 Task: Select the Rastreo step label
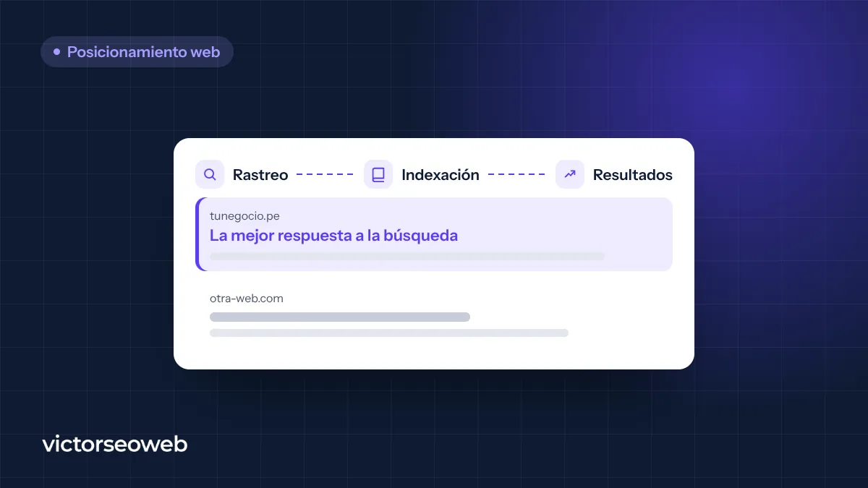(x=260, y=175)
